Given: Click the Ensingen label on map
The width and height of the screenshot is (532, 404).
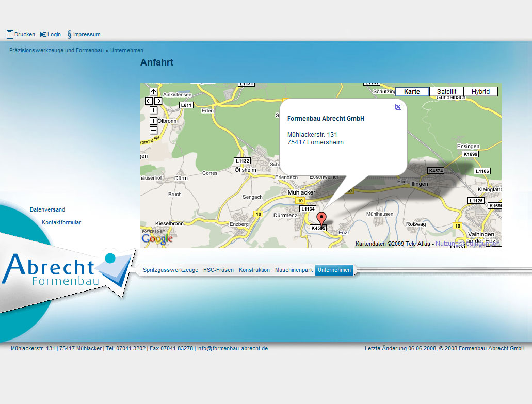Looking at the screenshot, I should 468,146.
